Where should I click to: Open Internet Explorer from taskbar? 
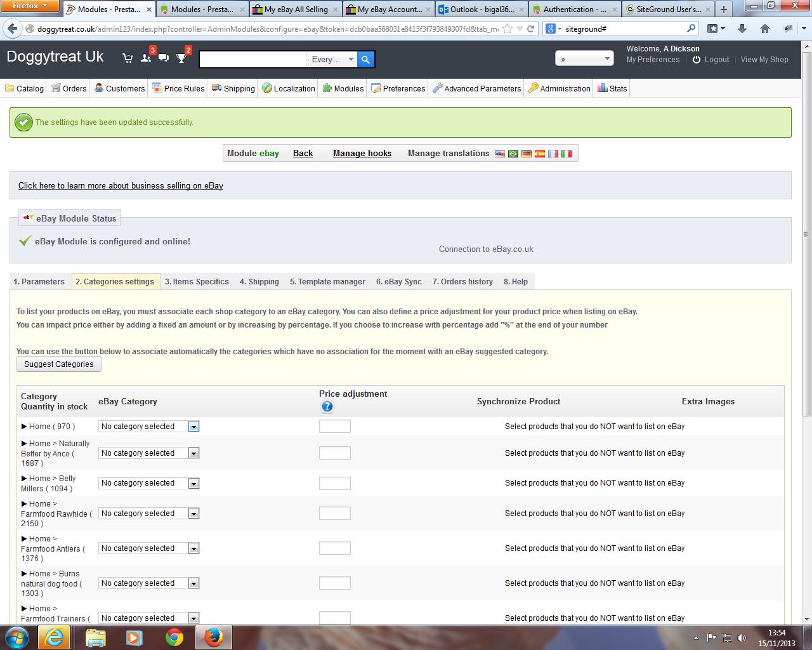[x=55, y=637]
